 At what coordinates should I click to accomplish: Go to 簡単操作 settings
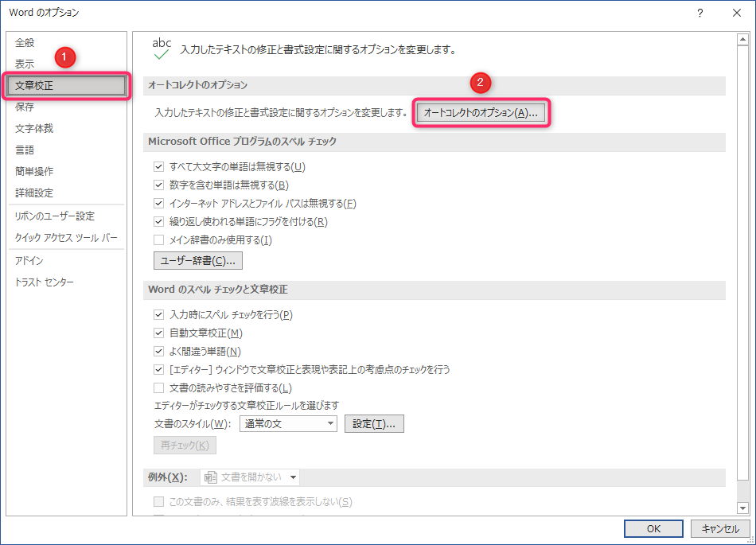click(33, 171)
